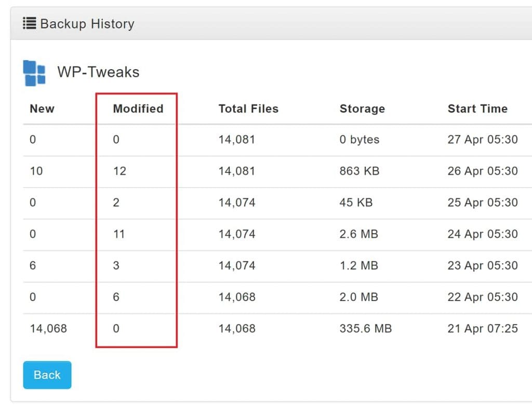This screenshot has width=532, height=406.
Task: Sort by the Total Files column header
Action: (x=248, y=109)
